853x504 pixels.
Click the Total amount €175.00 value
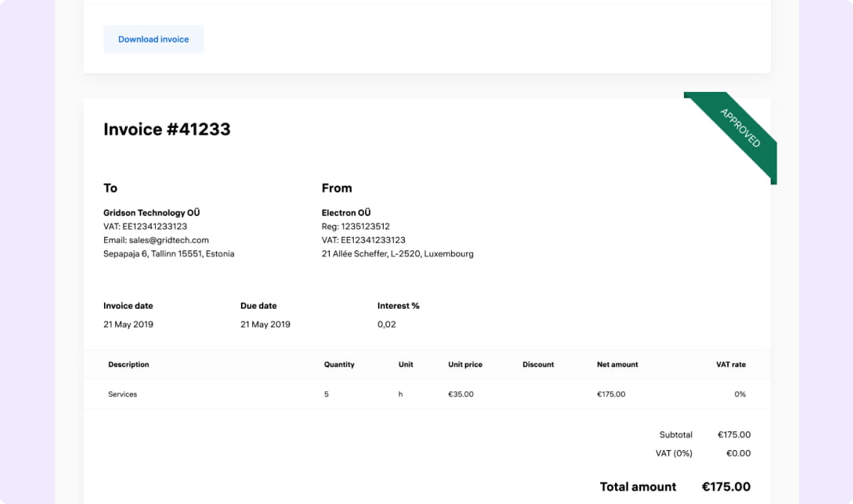[x=726, y=487]
